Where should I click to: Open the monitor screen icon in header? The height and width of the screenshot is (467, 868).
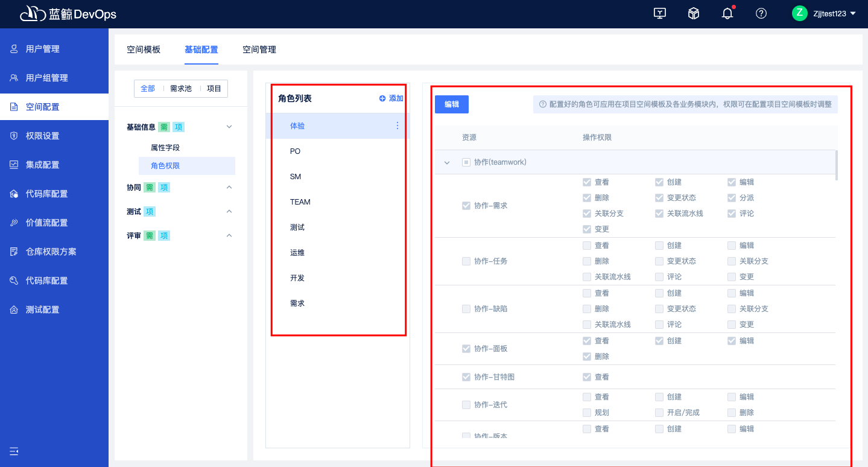660,13
